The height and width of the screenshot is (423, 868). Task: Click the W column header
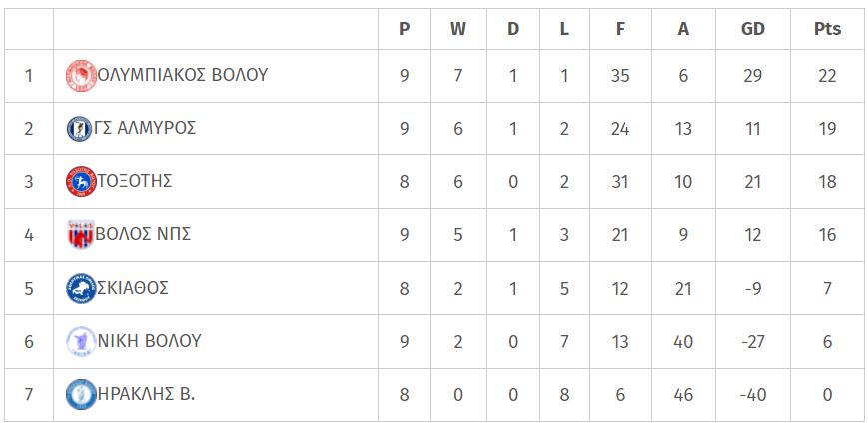point(457,29)
